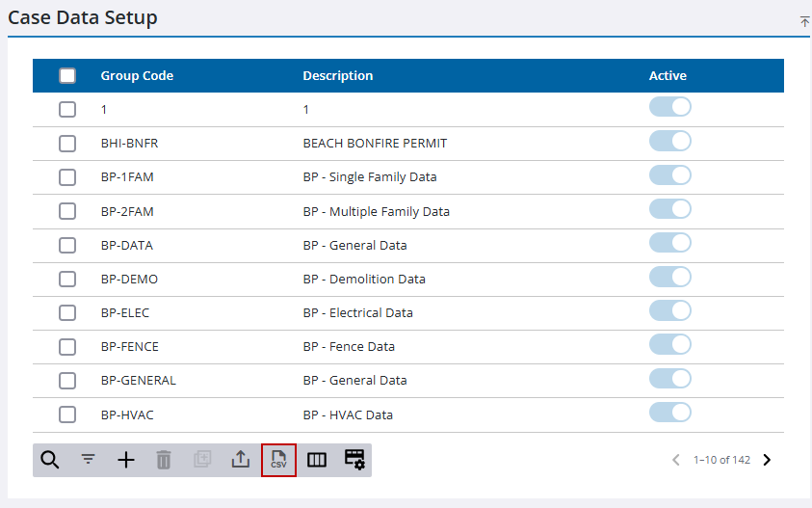This screenshot has height=508, width=812.
Task: Select the BHI-BNFR row checkbox
Action: (x=67, y=144)
